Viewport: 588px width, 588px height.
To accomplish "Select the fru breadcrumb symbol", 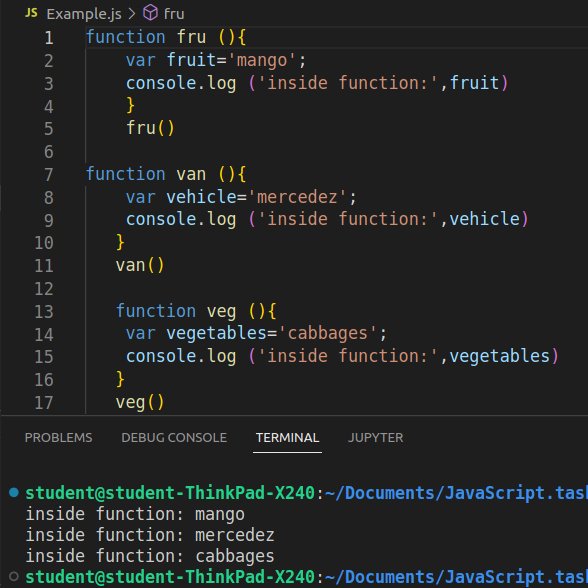I will click(x=174, y=14).
